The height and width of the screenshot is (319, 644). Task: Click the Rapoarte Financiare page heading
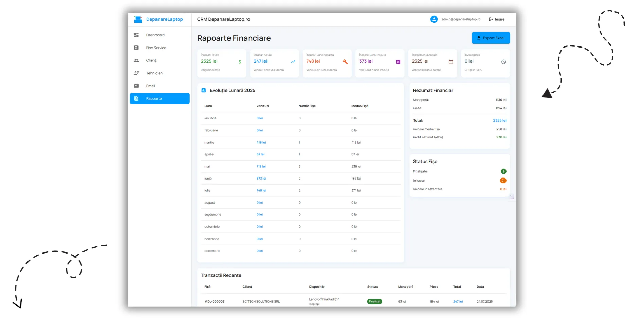pyautogui.click(x=234, y=38)
